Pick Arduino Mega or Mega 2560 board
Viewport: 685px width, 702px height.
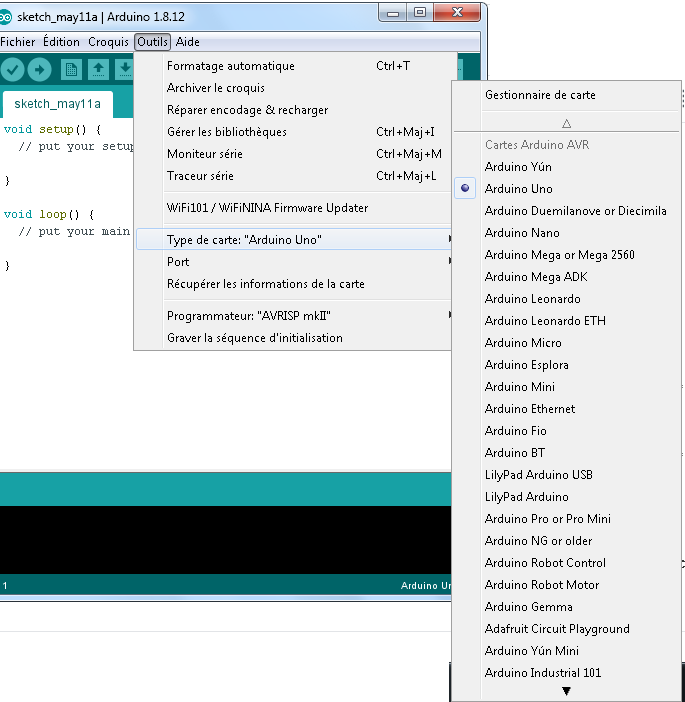pos(559,255)
